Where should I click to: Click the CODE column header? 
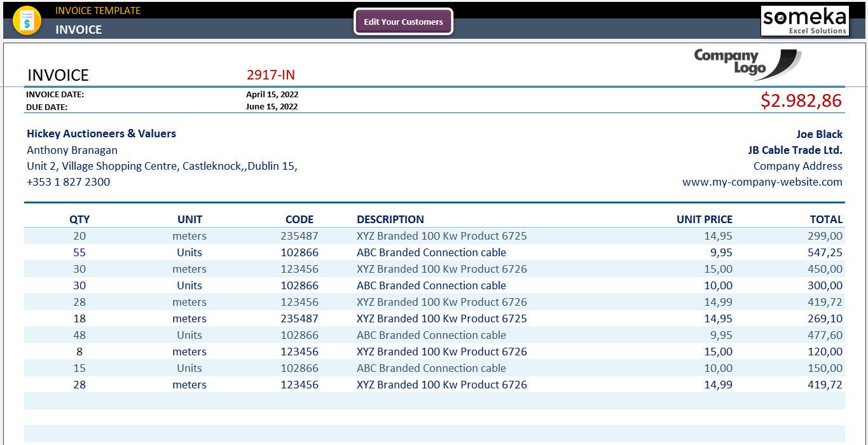[x=300, y=219]
